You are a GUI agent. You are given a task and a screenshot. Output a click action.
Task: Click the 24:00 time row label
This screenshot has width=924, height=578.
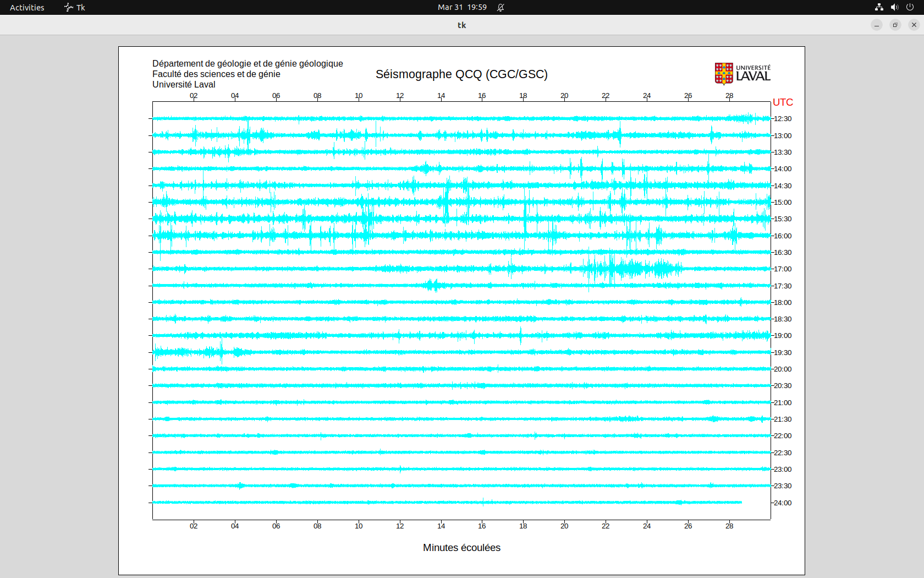783,503
